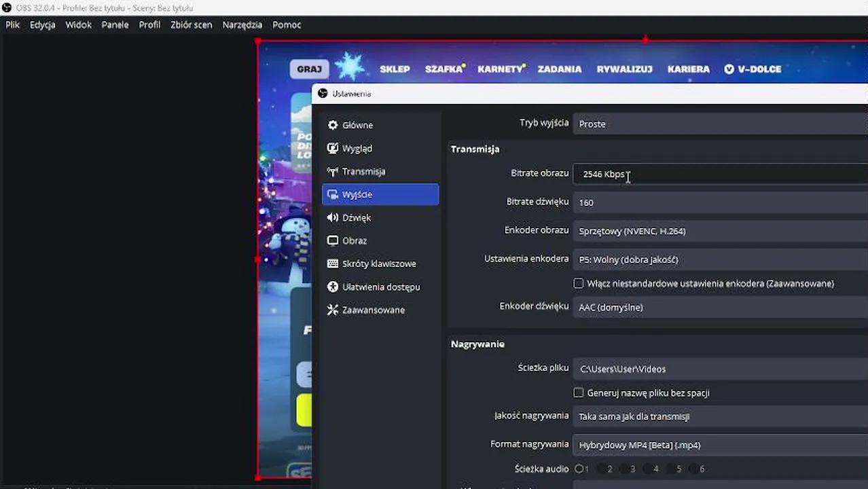Open Enkoder dźwięku dropdown AAC

(721, 307)
